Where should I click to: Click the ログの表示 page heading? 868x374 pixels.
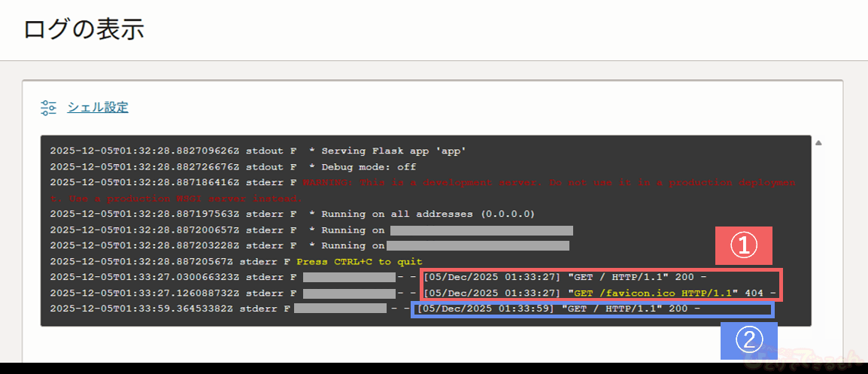(x=83, y=30)
